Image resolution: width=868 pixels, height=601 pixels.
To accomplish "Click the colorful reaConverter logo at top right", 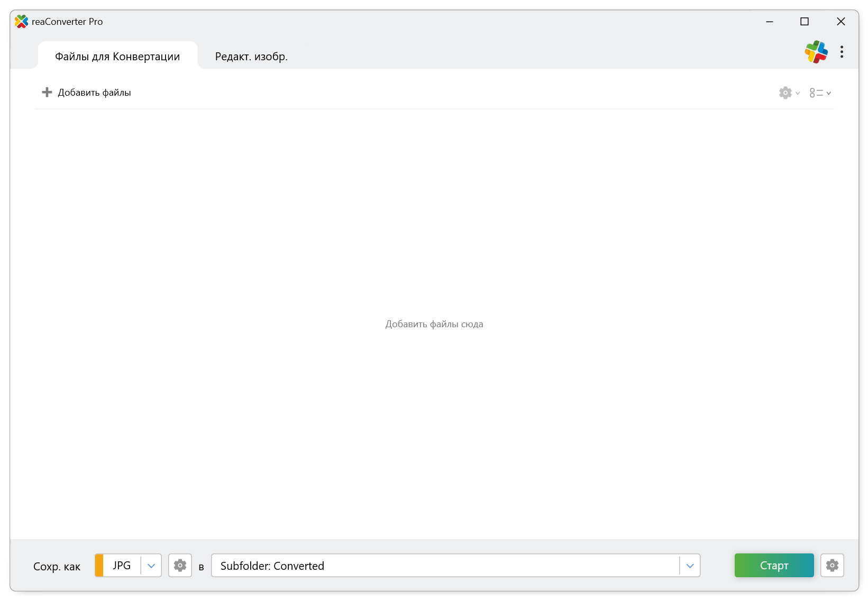I will 816,52.
